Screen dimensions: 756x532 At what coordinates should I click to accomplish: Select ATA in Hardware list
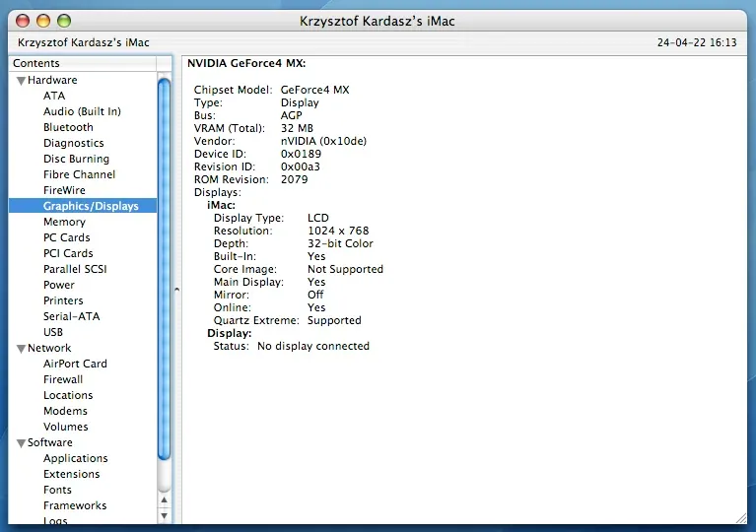54,96
